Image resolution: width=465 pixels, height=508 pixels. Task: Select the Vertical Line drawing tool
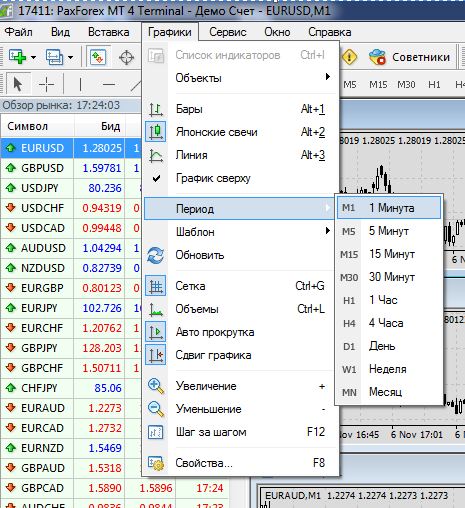[80, 85]
